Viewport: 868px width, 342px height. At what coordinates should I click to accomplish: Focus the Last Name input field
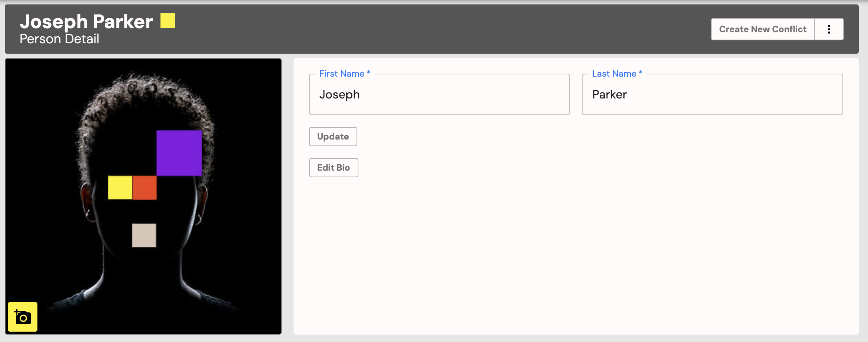click(712, 94)
